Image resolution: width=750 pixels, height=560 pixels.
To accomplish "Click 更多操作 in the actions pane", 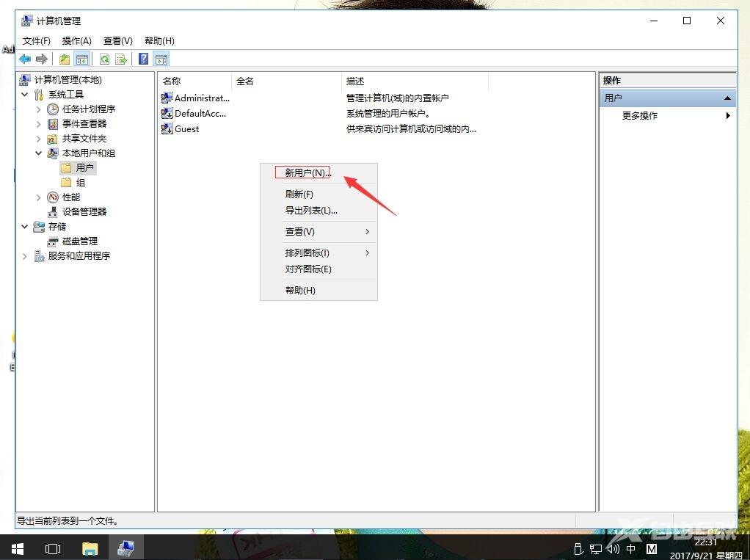I will click(x=640, y=115).
